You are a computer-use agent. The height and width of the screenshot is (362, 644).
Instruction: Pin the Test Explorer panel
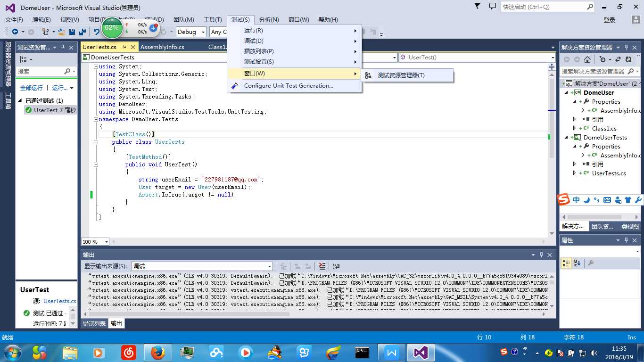click(63, 48)
